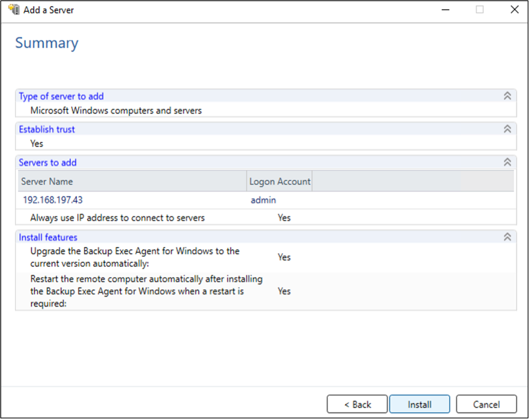Click the Install features heading
This screenshot has width=530, height=420.
(48, 237)
